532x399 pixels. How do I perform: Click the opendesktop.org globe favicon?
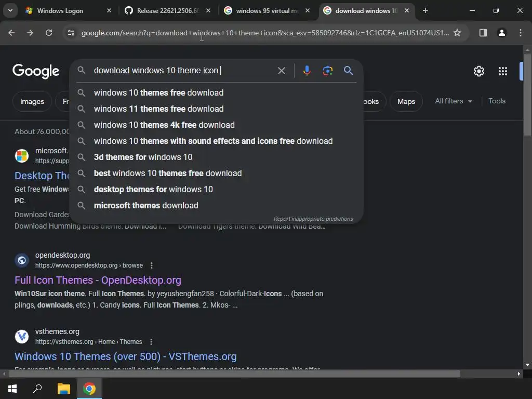(22, 260)
